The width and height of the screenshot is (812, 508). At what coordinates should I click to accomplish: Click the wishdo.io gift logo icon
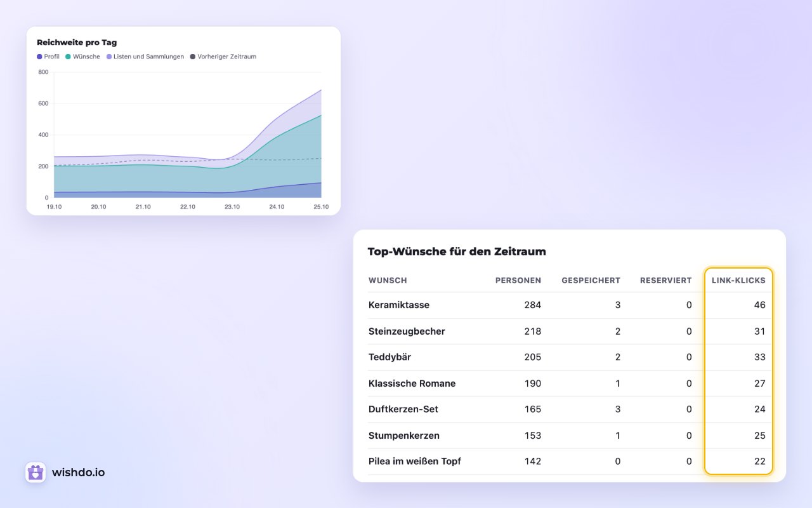[x=36, y=472]
